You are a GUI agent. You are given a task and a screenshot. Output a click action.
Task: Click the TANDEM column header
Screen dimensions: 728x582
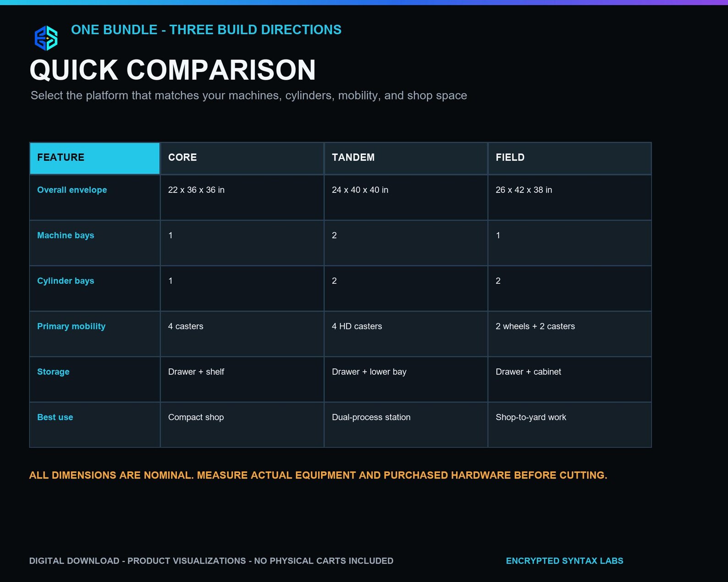pos(406,158)
